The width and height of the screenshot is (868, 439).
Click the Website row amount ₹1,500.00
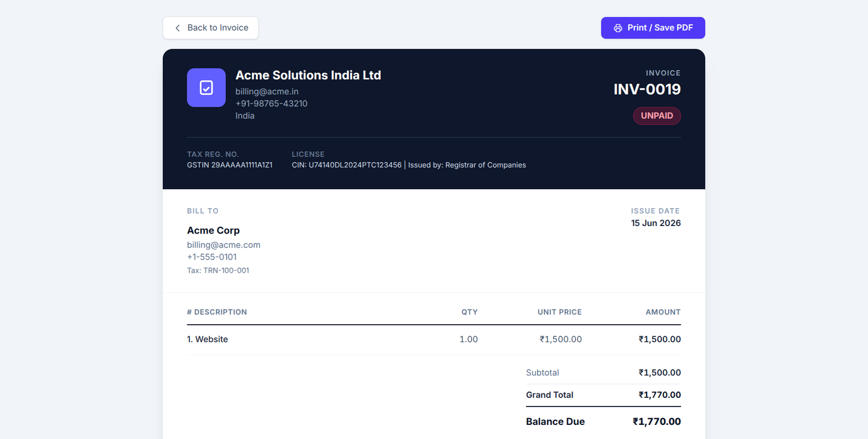[x=659, y=339]
